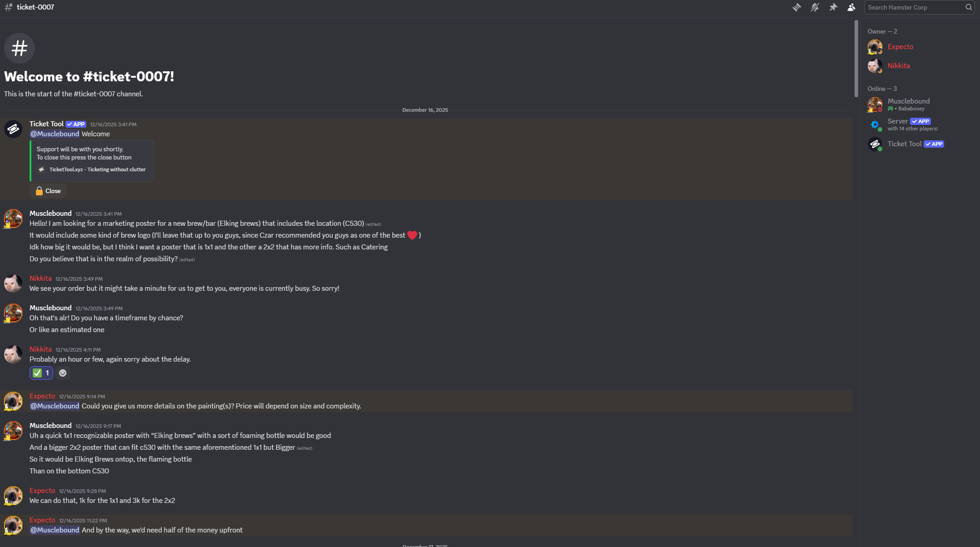Select Expecto in the Owner list
980x547 pixels.
coord(900,47)
